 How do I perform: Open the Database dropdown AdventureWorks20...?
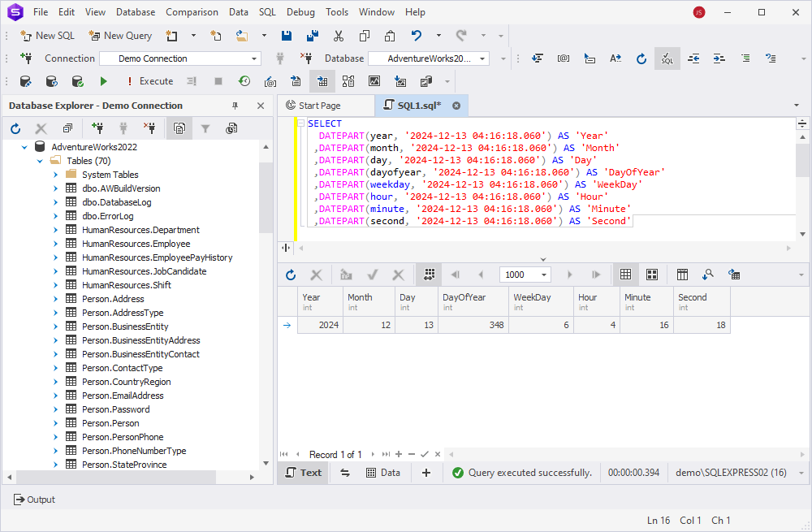tap(428, 58)
